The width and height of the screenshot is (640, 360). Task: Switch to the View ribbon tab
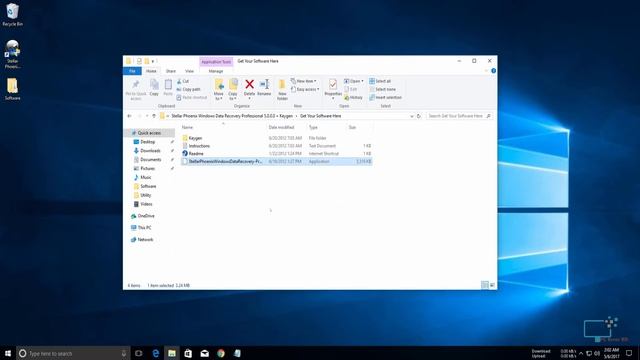tap(189, 71)
